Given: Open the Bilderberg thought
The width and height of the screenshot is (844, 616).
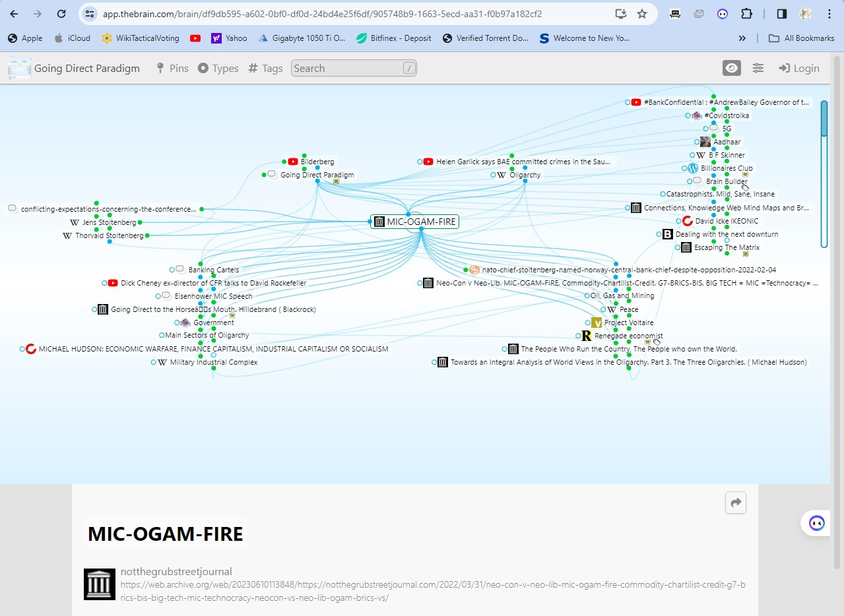Looking at the screenshot, I should tap(317, 162).
